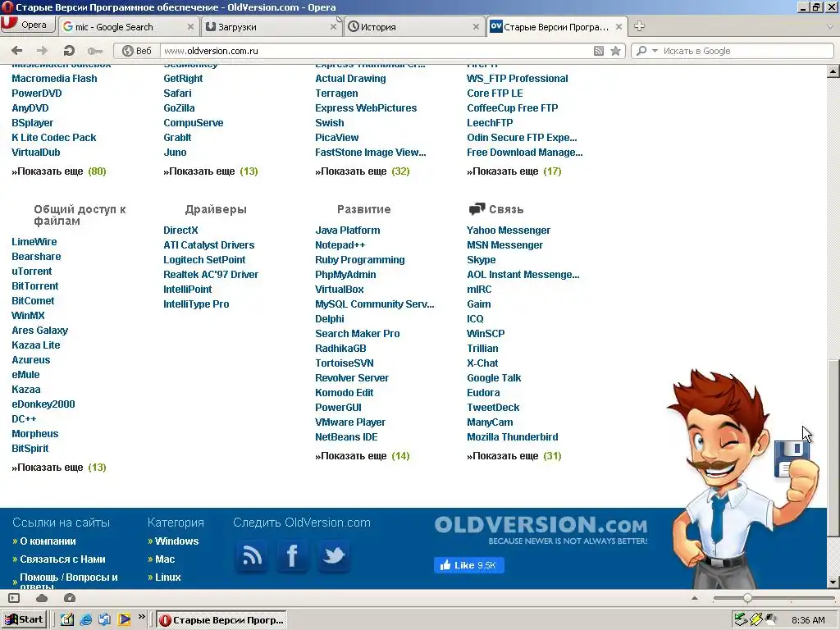The width and height of the screenshot is (840, 630).
Task: Open the Java Platform link
Action: [347, 231]
